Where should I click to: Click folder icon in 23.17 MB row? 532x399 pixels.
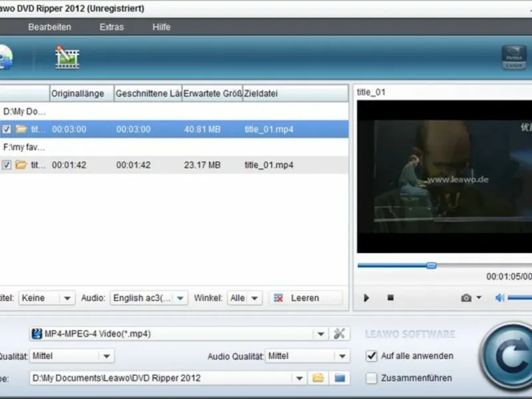pos(21,164)
